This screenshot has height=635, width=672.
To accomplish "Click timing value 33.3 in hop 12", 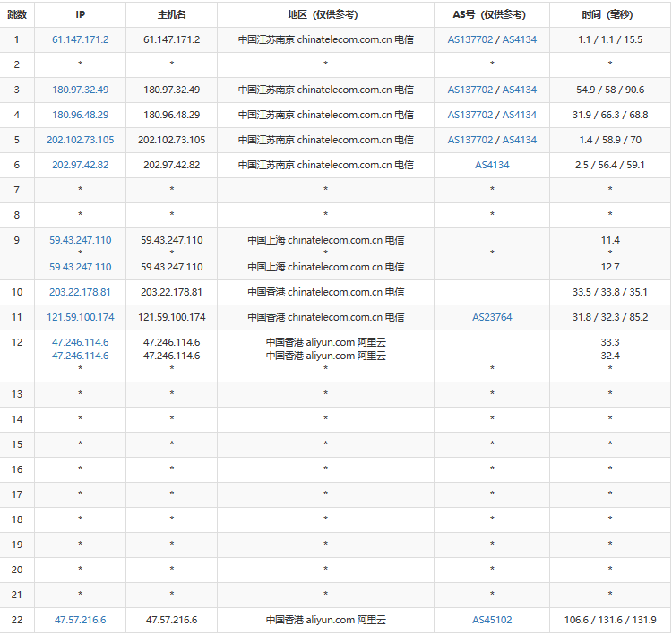I will click(610, 342).
